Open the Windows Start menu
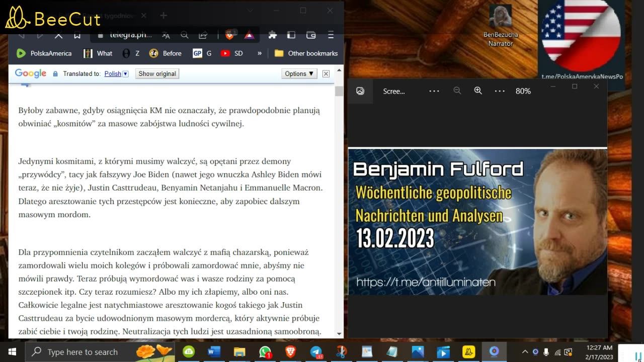644x362 pixels. (12, 352)
